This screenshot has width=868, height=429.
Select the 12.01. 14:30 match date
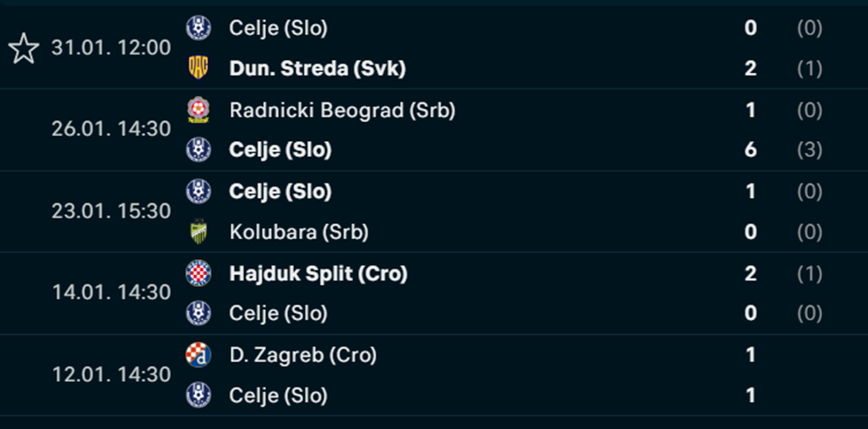pos(111,375)
